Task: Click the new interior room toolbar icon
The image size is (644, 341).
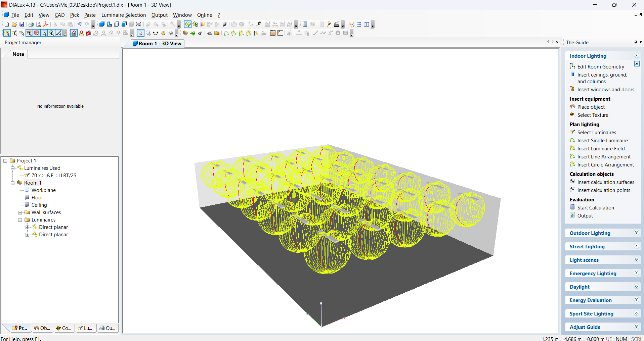Action: click(185, 33)
